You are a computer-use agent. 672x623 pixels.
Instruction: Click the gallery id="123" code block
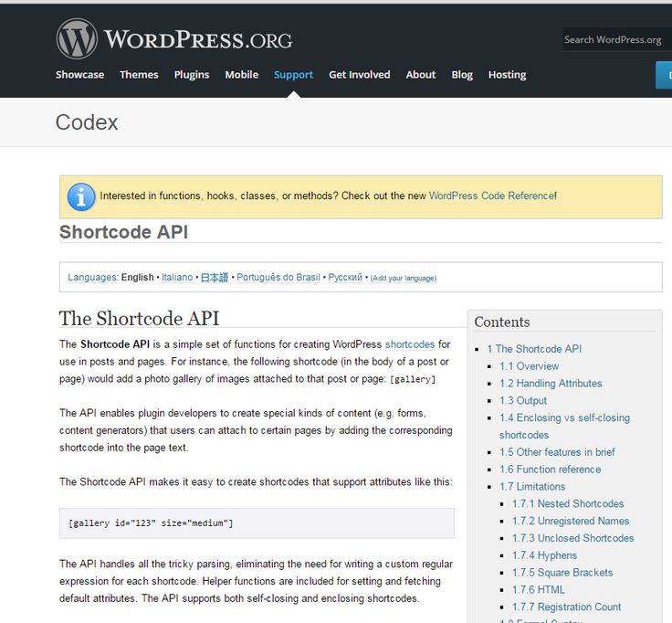click(257, 523)
